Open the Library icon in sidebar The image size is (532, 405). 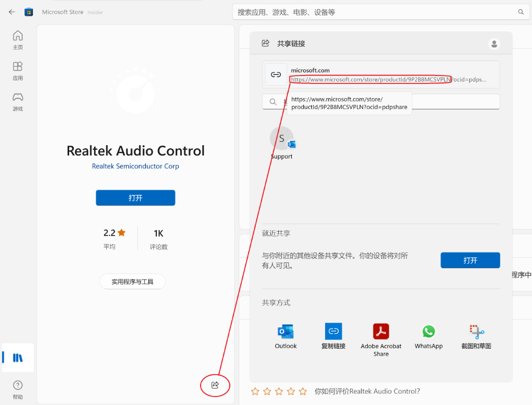[x=18, y=357]
